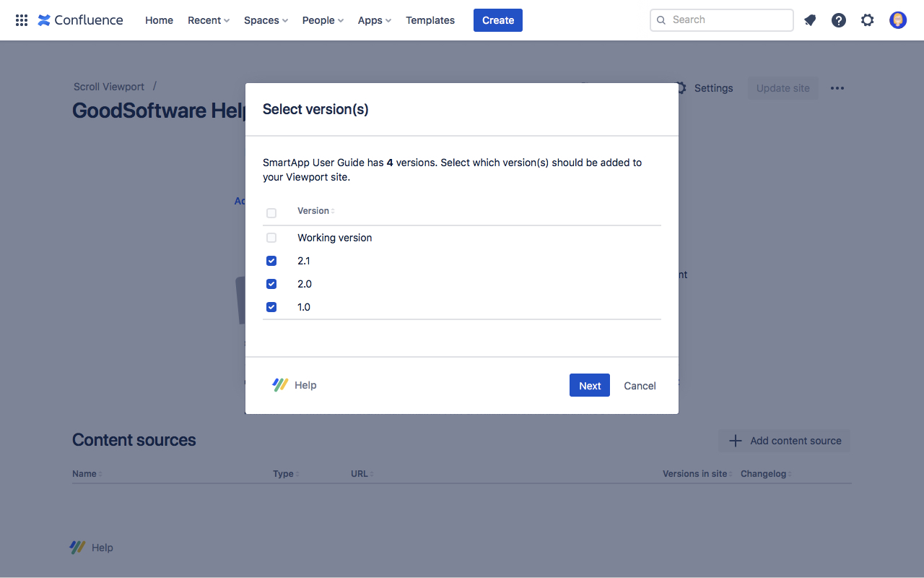The height and width of the screenshot is (578, 924).
Task: Expand the Recent dropdown menu
Action: click(209, 20)
